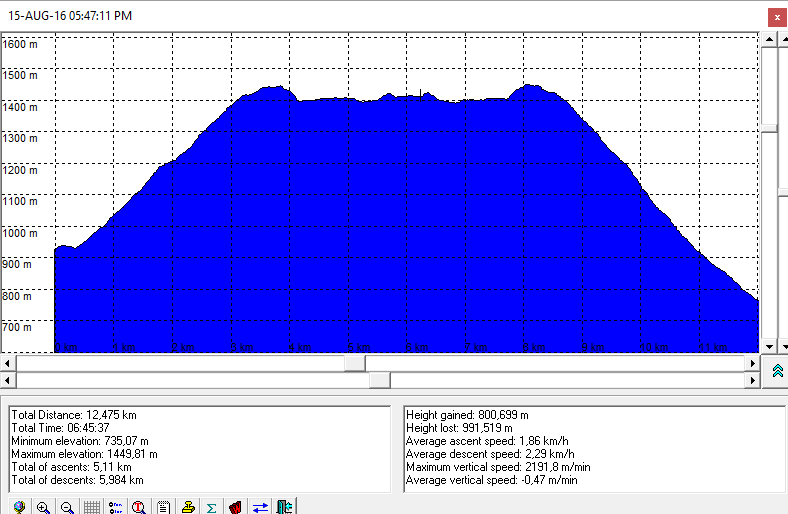The image size is (788, 514).
Task: Open the list options icon beside the grid
Action: click(115, 507)
